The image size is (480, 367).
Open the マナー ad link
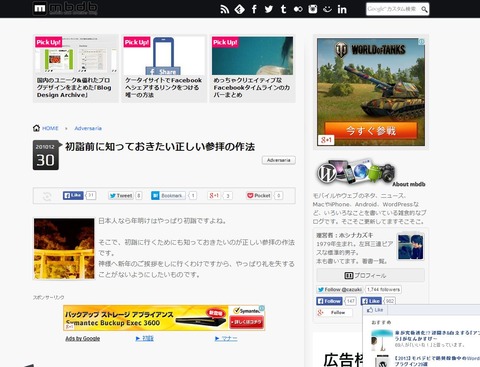tap(226, 338)
